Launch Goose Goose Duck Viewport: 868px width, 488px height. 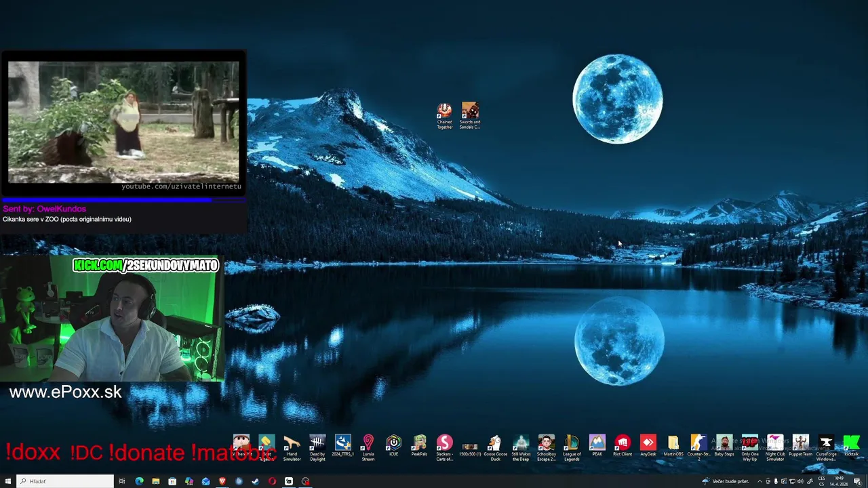coord(495,449)
